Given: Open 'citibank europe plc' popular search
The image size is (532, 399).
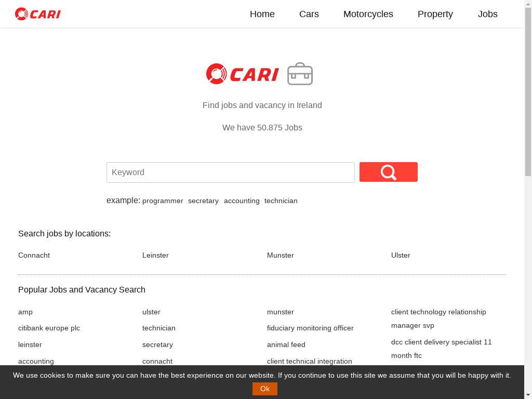Looking at the screenshot, I should (x=49, y=328).
